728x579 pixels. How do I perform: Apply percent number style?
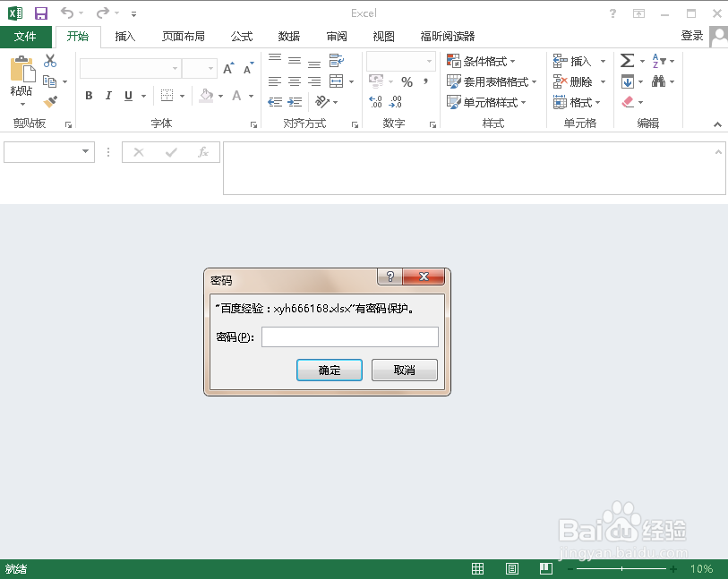(x=407, y=80)
